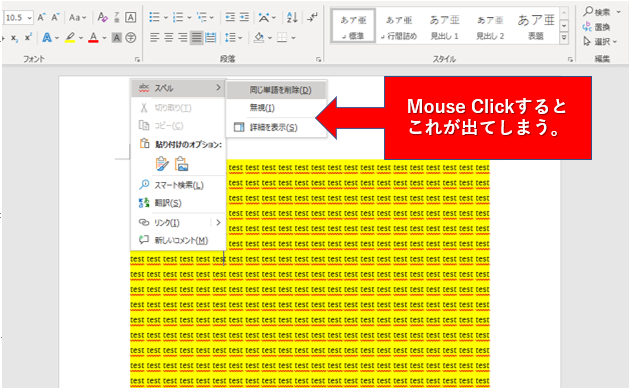Expand the styles gallery more arrow
Viewport: 629px width, 388px height.
(x=564, y=38)
